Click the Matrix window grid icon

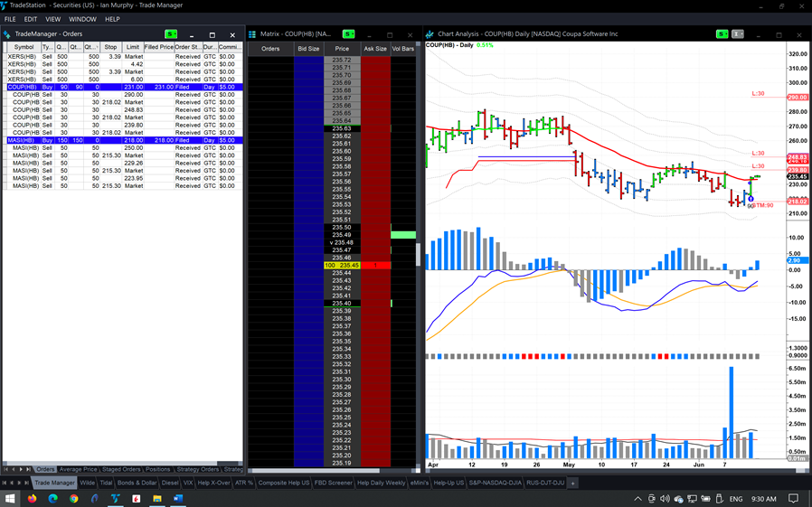pos(252,34)
